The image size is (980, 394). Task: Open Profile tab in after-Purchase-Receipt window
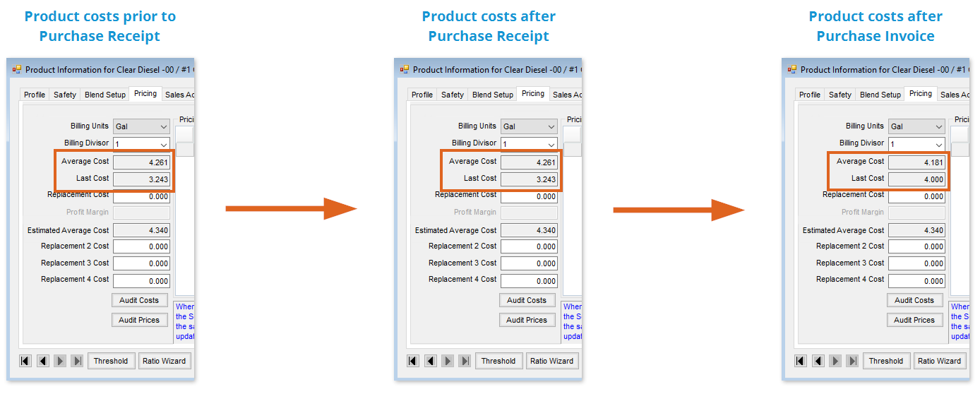coord(422,95)
